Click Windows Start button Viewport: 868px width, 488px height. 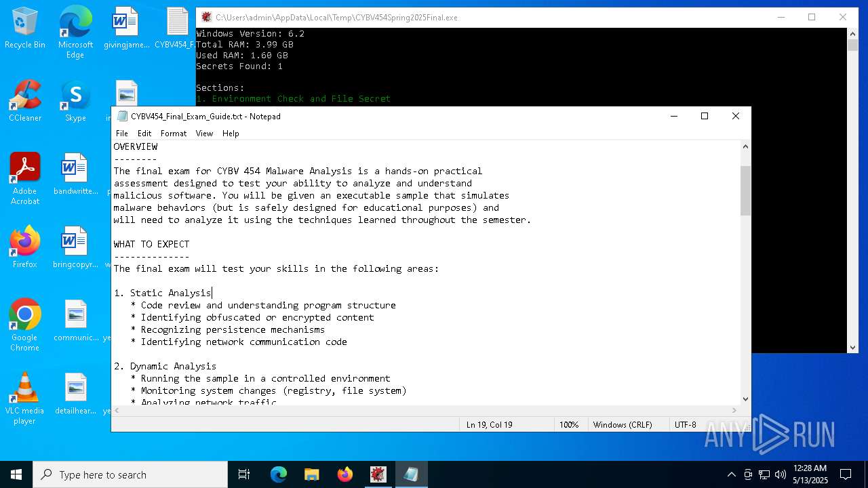tap(16, 474)
